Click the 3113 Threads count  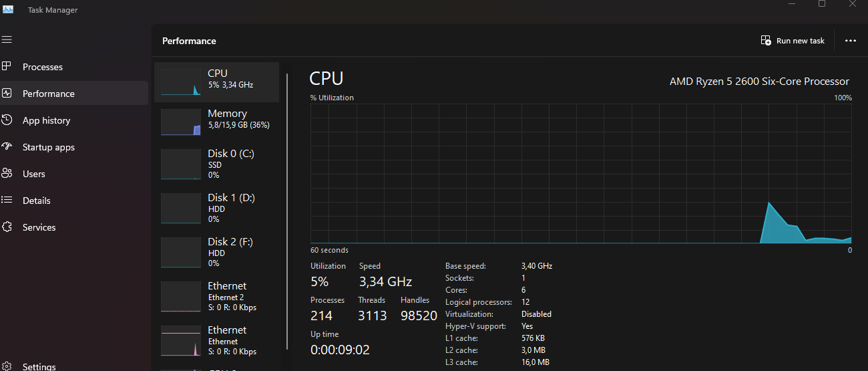373,316
